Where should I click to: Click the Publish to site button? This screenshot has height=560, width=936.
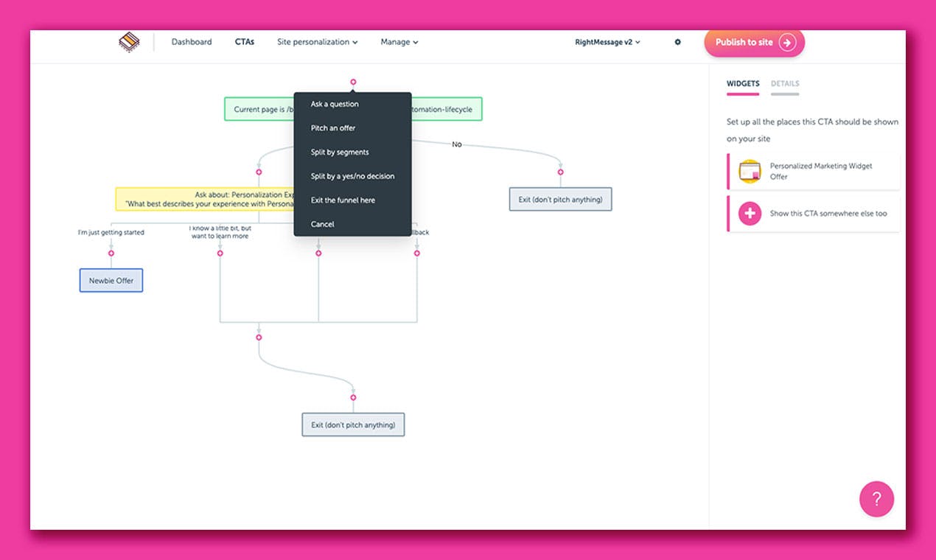point(754,42)
